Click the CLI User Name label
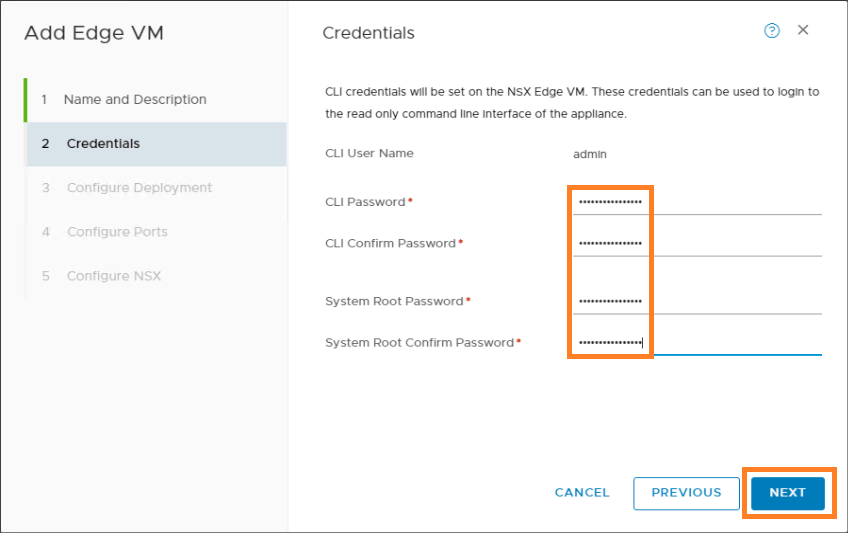 coord(369,154)
